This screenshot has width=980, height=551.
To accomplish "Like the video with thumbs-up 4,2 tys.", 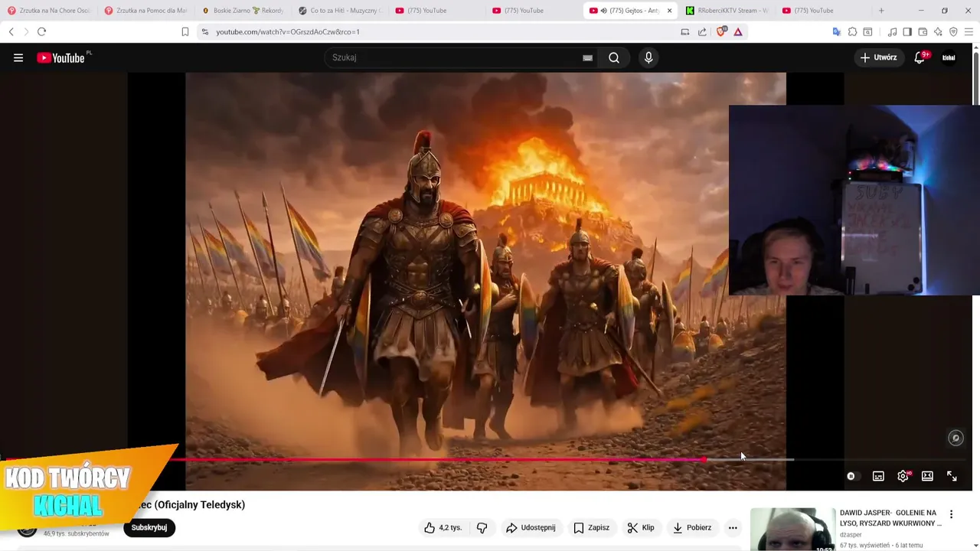I will (443, 527).
